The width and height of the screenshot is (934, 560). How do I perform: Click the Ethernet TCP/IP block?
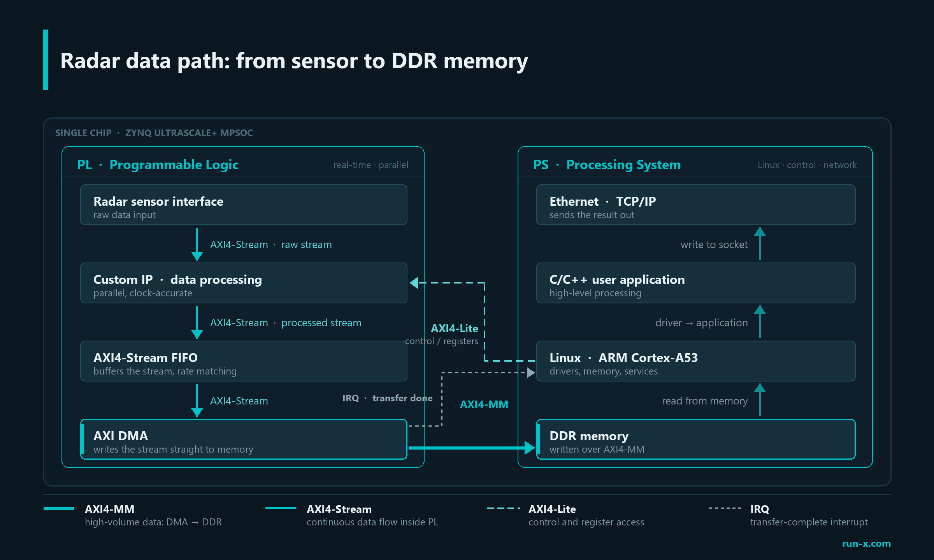(x=696, y=205)
